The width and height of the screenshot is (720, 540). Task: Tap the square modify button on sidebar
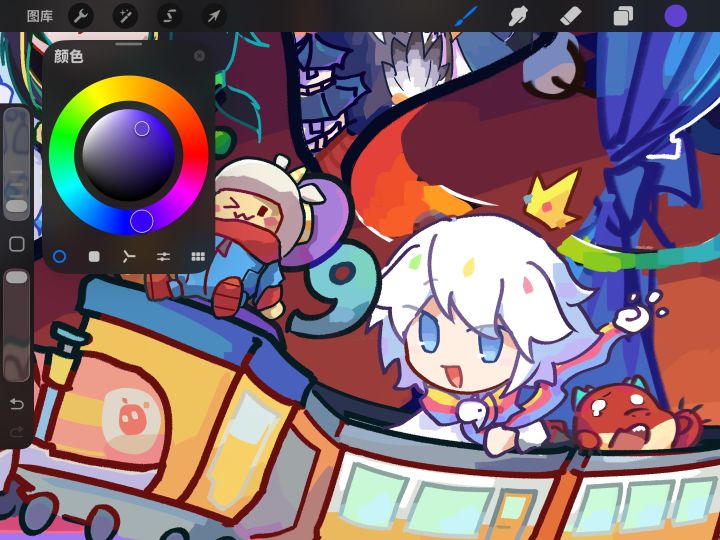(17, 244)
